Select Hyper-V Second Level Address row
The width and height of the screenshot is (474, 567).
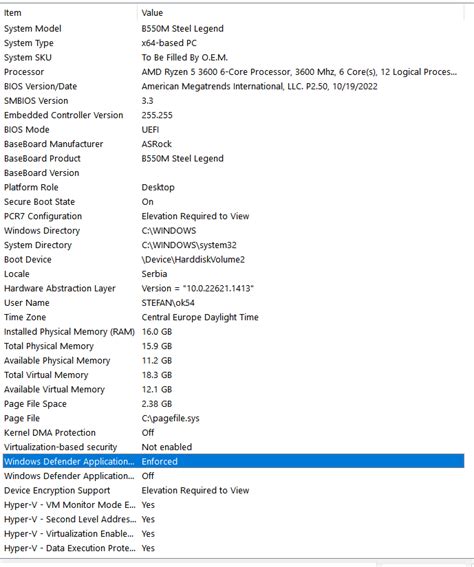233,520
